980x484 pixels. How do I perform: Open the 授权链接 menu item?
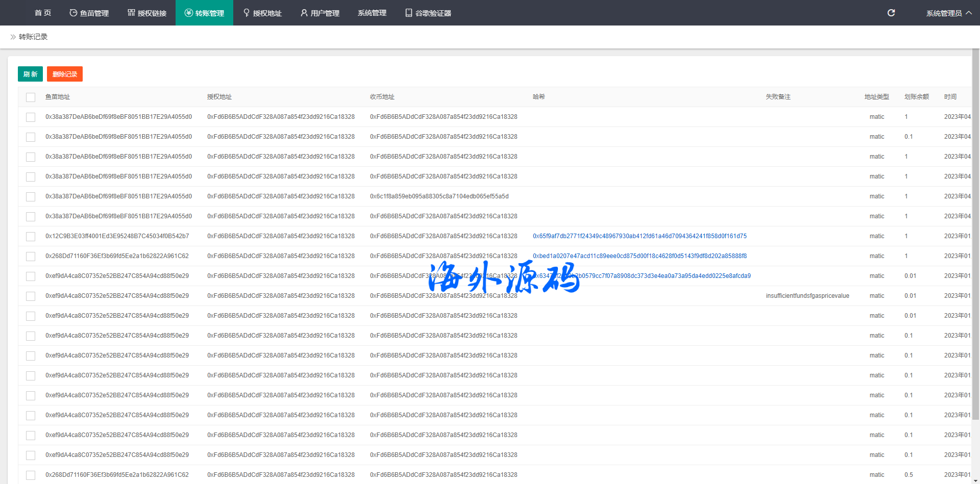(152, 13)
